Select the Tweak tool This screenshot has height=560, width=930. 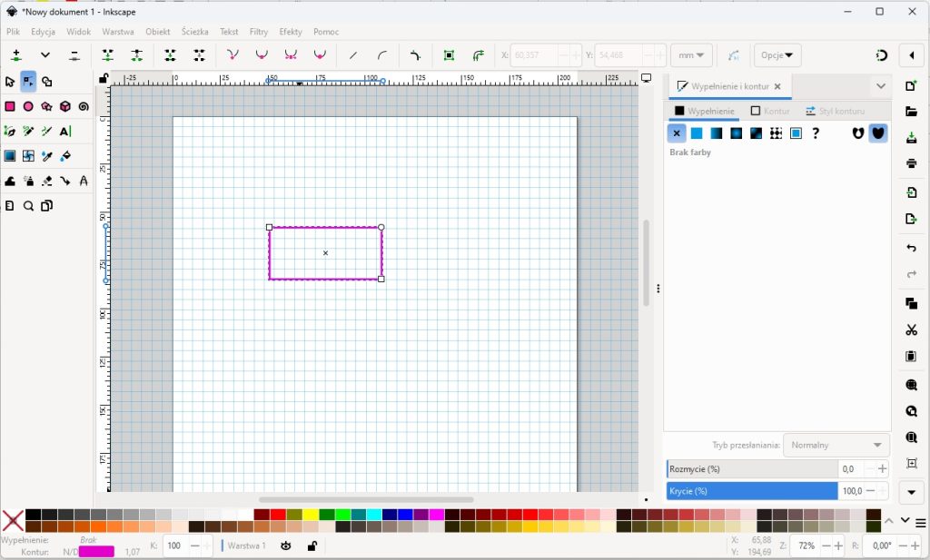point(9,182)
